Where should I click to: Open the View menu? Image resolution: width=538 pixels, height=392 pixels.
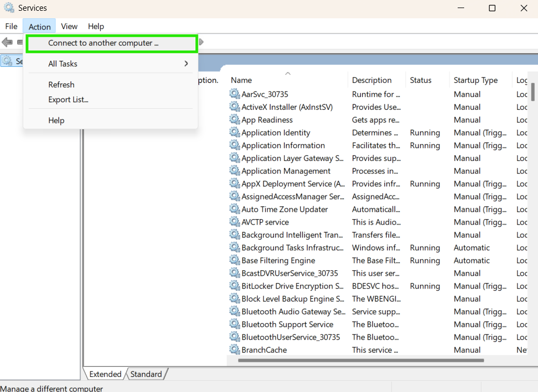click(69, 26)
